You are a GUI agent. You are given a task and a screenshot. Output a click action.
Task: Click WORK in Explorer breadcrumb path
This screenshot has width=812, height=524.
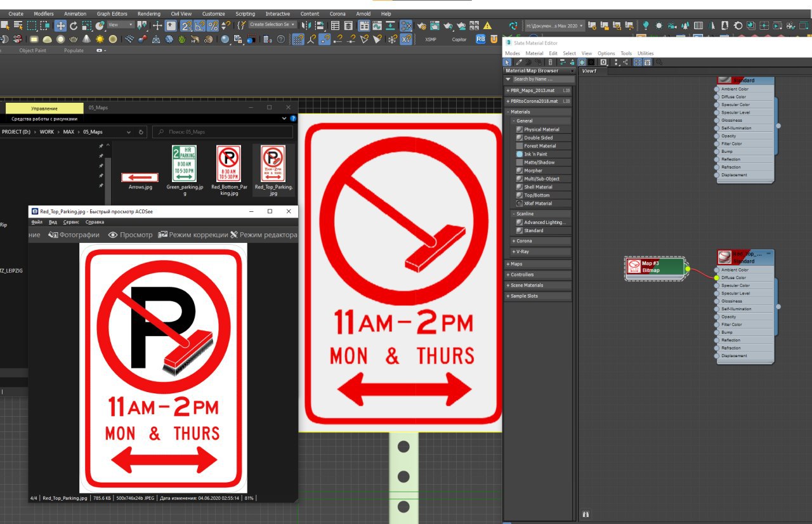46,132
